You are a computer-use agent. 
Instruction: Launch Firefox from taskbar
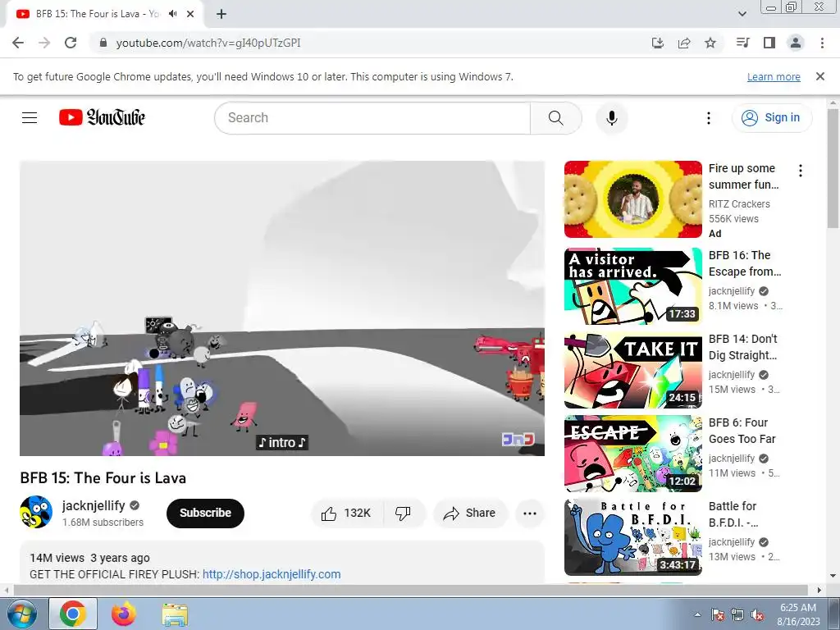point(124,614)
